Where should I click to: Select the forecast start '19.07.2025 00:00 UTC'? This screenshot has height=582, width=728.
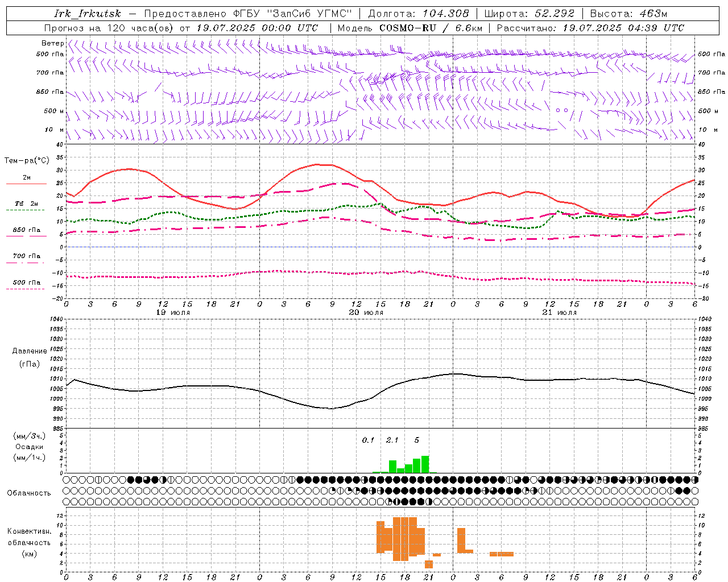tap(257, 28)
